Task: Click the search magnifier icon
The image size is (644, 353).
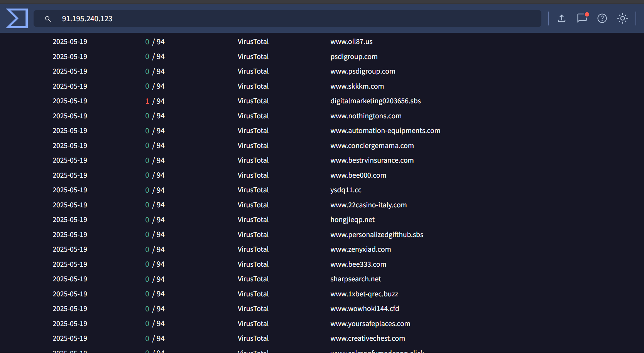Action: coord(48,18)
